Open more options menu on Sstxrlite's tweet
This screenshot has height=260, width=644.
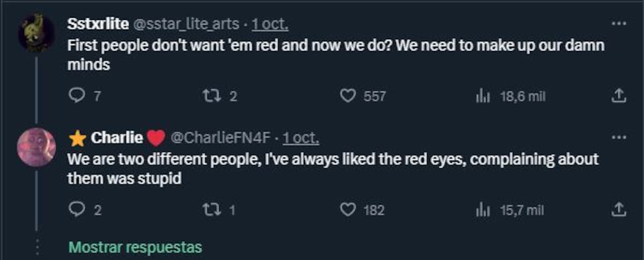point(619,23)
